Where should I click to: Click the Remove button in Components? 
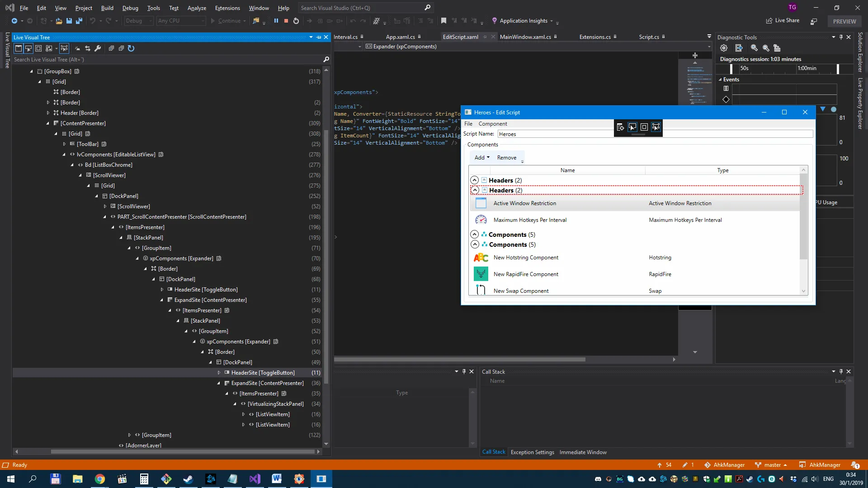click(x=506, y=158)
